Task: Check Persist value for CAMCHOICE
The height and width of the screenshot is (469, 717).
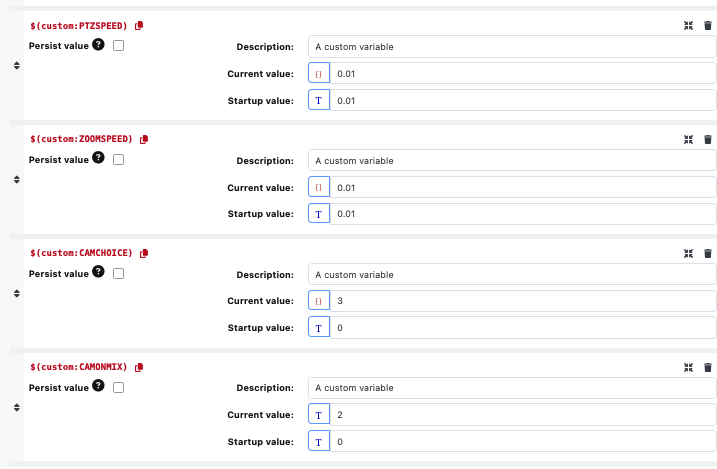Action: click(119, 274)
